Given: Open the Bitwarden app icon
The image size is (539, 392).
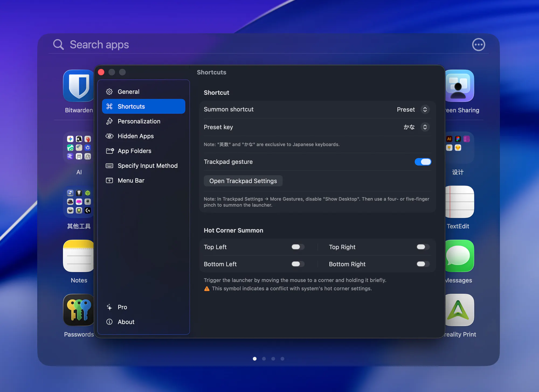Looking at the screenshot, I should [78, 86].
